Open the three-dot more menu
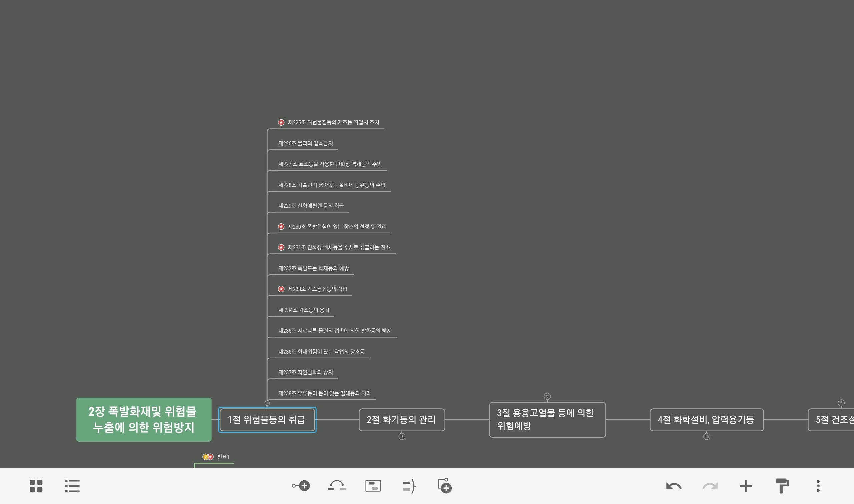 [818, 486]
